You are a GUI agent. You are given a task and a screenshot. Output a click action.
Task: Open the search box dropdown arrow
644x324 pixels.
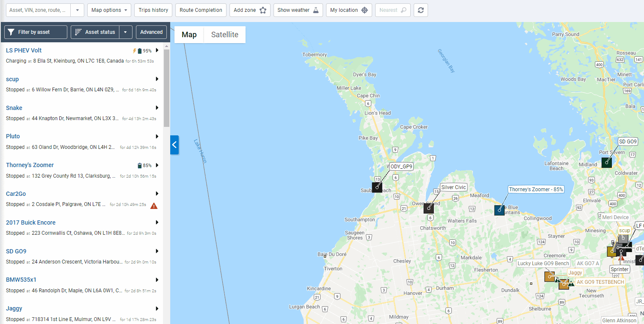77,10
